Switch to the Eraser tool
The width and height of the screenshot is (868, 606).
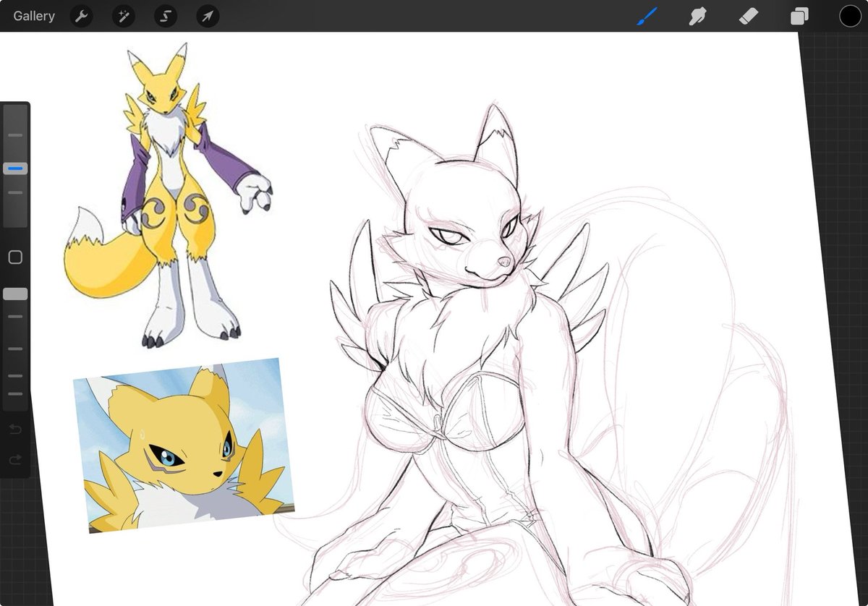[x=748, y=16]
